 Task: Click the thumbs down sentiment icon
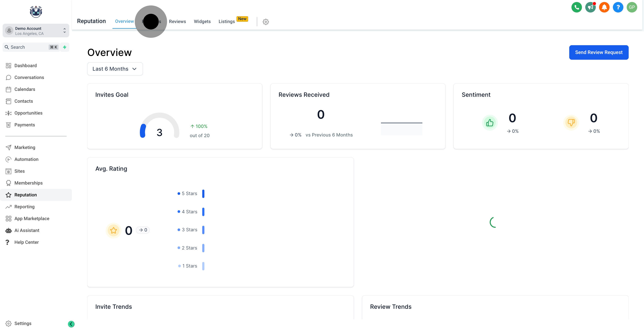[571, 123]
